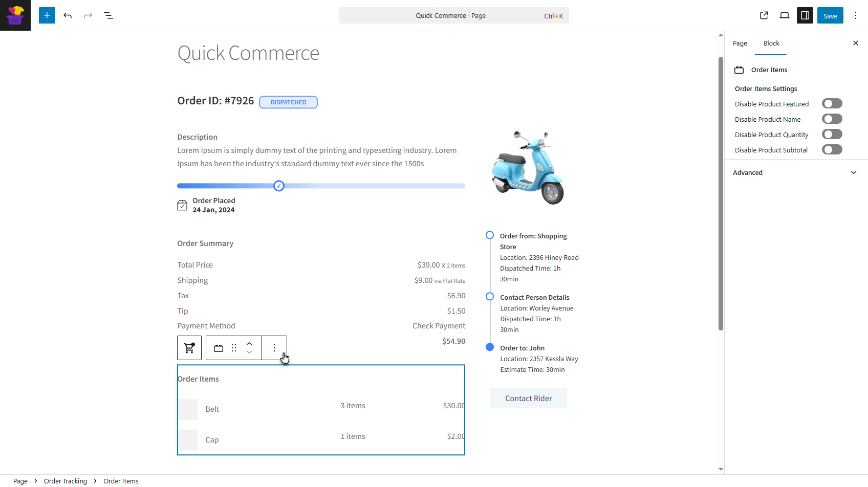The image size is (868, 487).
Task: Switch Disable Product Subtotal toggle
Action: [832, 150]
